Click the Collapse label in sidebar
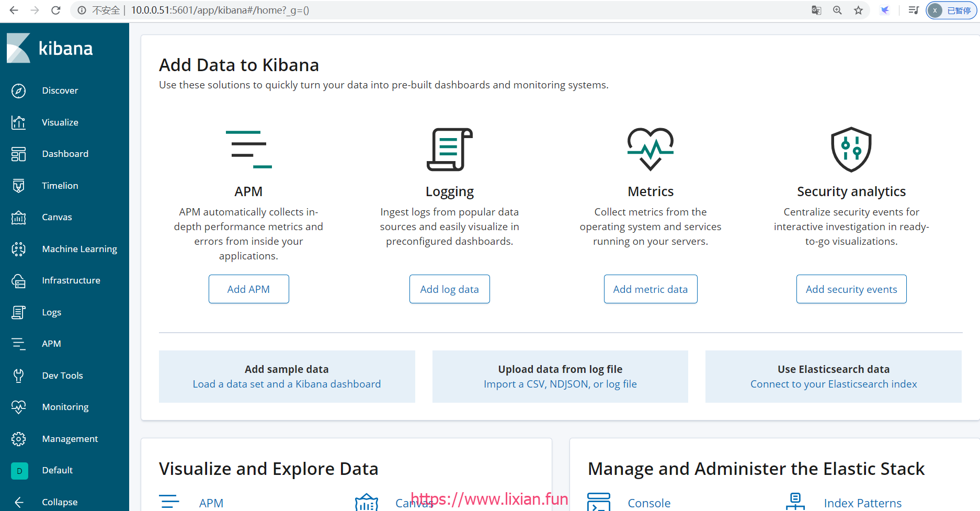The height and width of the screenshot is (511, 980). [60, 502]
